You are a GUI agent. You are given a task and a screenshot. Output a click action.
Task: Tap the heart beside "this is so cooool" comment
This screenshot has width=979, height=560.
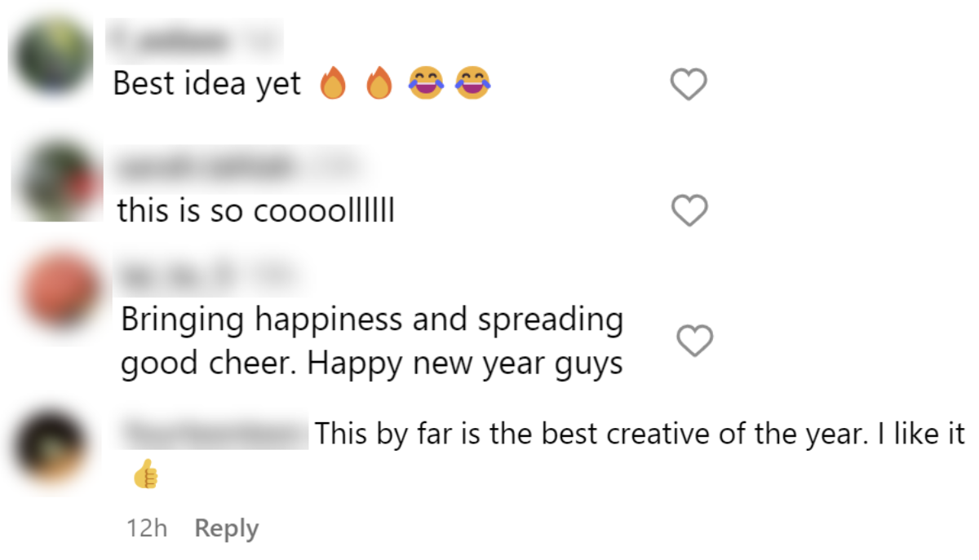click(x=689, y=210)
